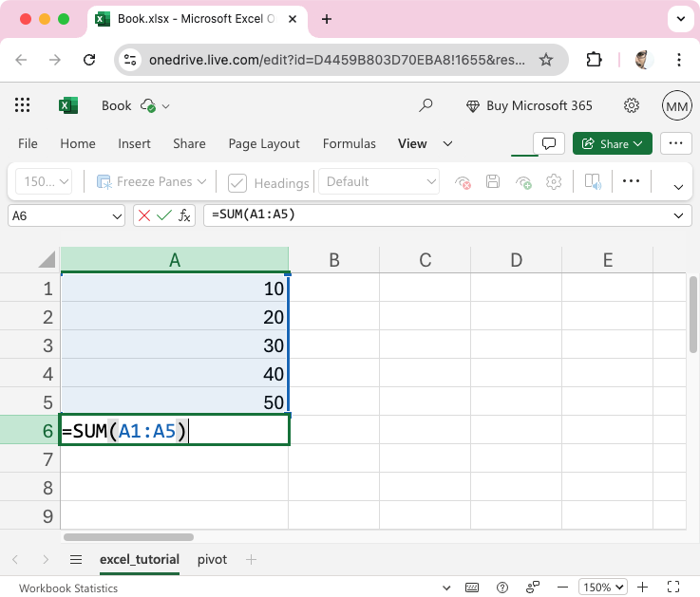Click the zoom out minus button

[x=562, y=588]
